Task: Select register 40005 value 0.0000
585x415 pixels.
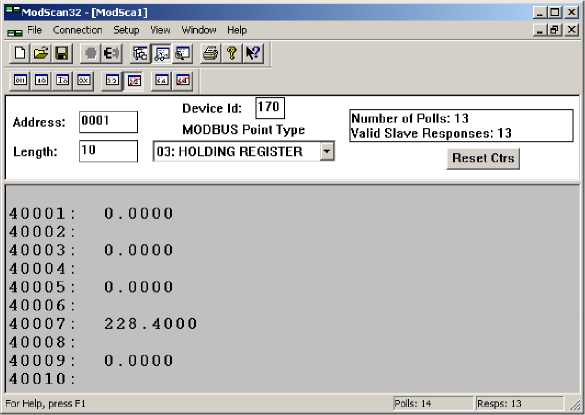Action: pos(139,287)
